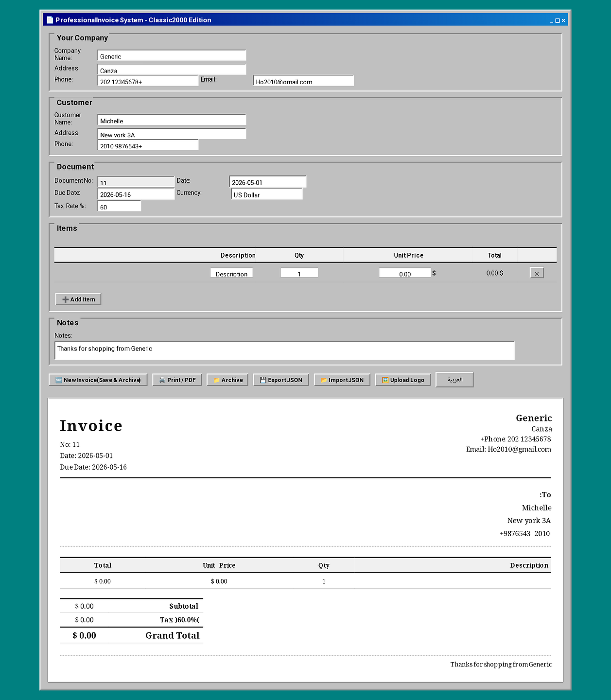Click the Due Date field 2026-05-16
The width and height of the screenshot is (611, 700).
136,194
